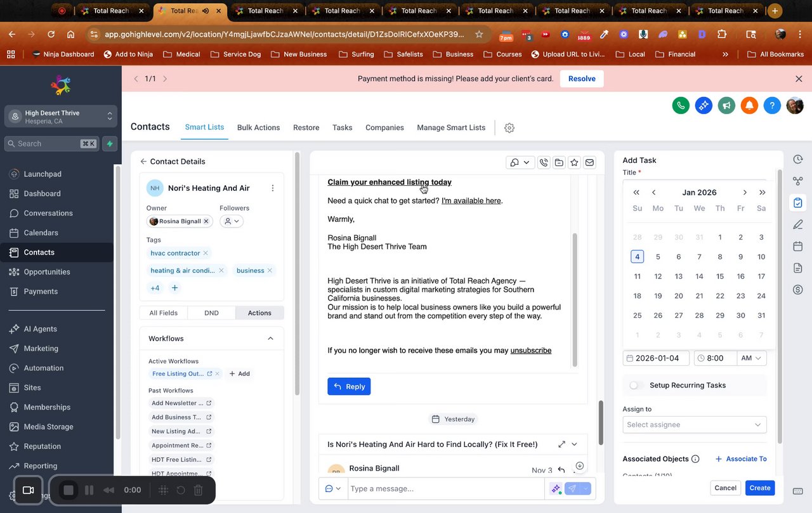Open the documents icon in the right rail
Viewport: 812px width, 513px height.
pos(798,268)
